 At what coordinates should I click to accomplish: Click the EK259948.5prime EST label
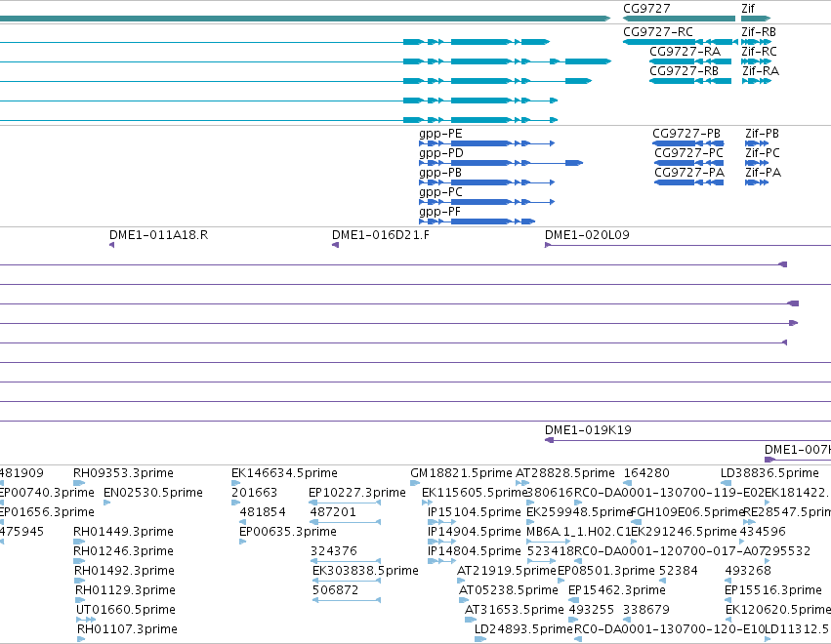tap(579, 512)
